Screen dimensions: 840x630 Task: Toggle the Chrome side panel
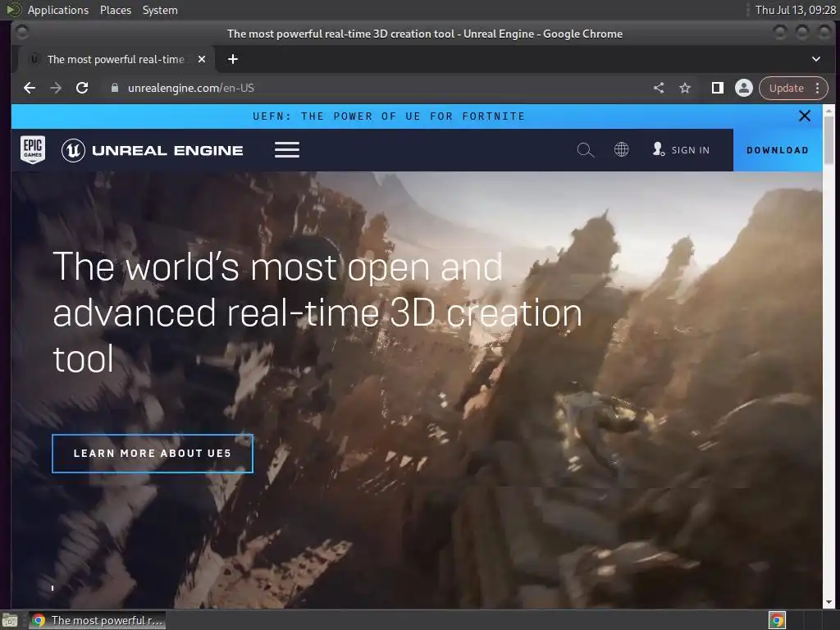717,88
